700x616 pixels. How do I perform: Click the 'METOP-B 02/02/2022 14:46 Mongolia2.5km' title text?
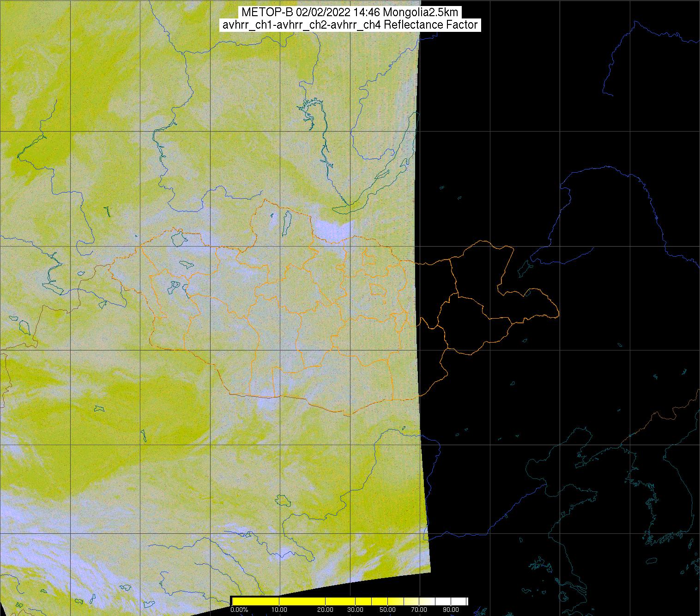[x=350, y=12]
